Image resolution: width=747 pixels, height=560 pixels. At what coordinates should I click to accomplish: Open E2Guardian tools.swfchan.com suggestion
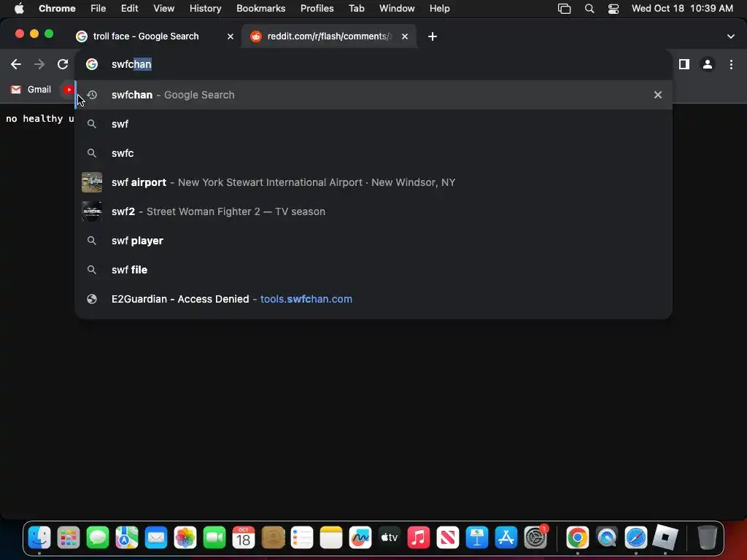pos(373,299)
